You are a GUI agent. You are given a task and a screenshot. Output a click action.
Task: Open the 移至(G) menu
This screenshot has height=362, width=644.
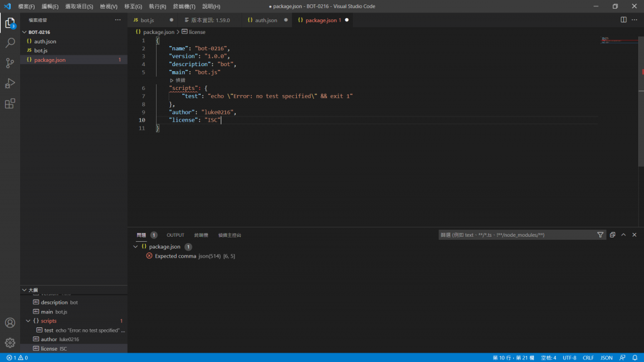click(x=133, y=6)
